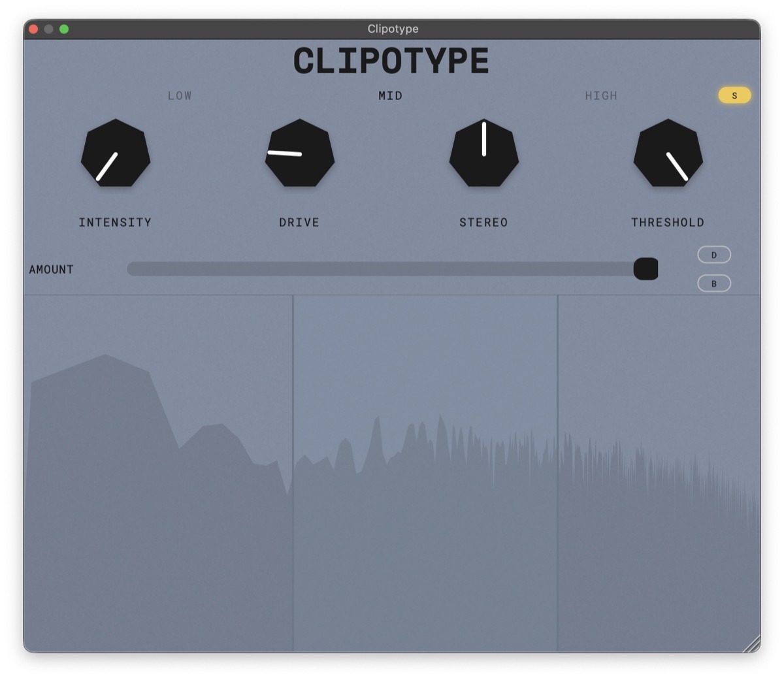
Task: Click the AMOUNT slider track
Action: click(392, 268)
